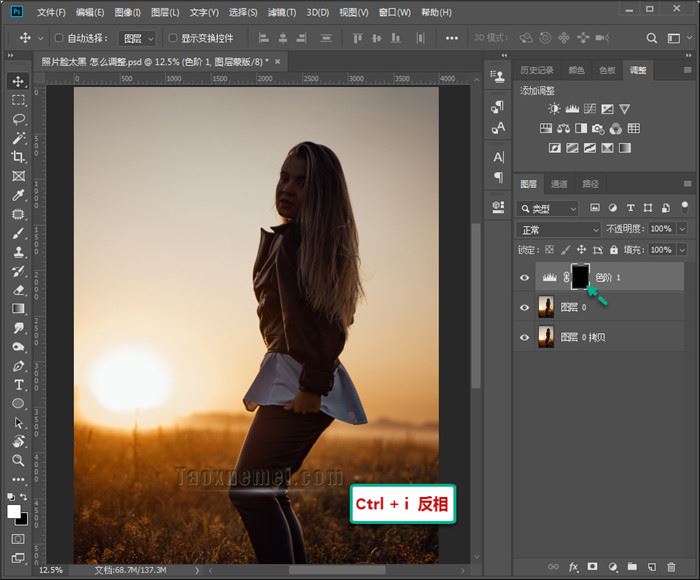Select the Lasso tool
The width and height of the screenshot is (700, 580).
[x=18, y=119]
